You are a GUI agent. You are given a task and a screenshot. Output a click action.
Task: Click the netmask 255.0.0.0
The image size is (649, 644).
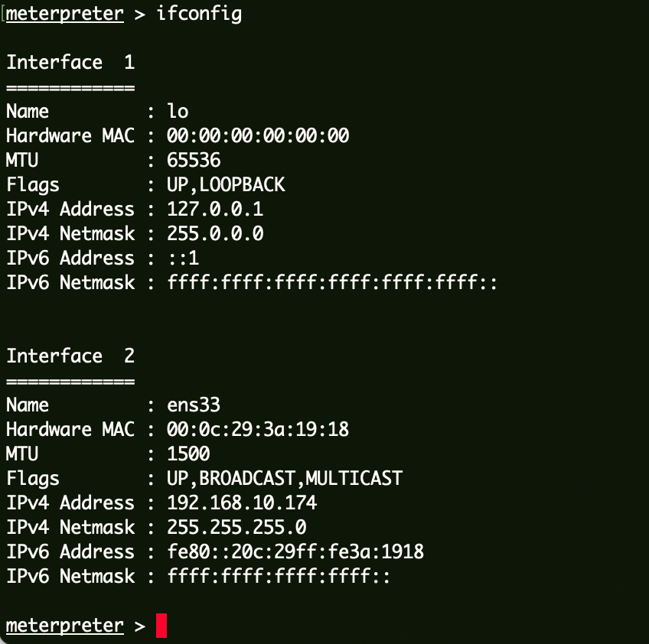pos(215,234)
